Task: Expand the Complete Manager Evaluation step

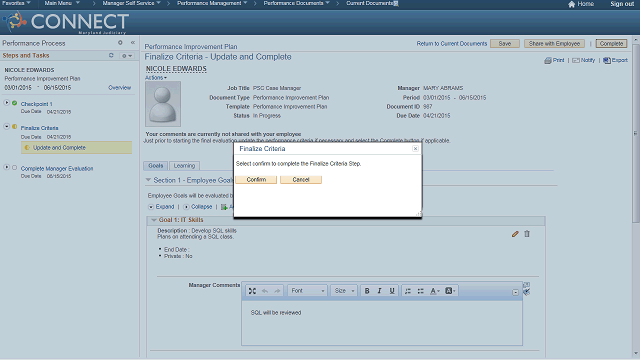Action: pyautogui.click(x=7, y=167)
